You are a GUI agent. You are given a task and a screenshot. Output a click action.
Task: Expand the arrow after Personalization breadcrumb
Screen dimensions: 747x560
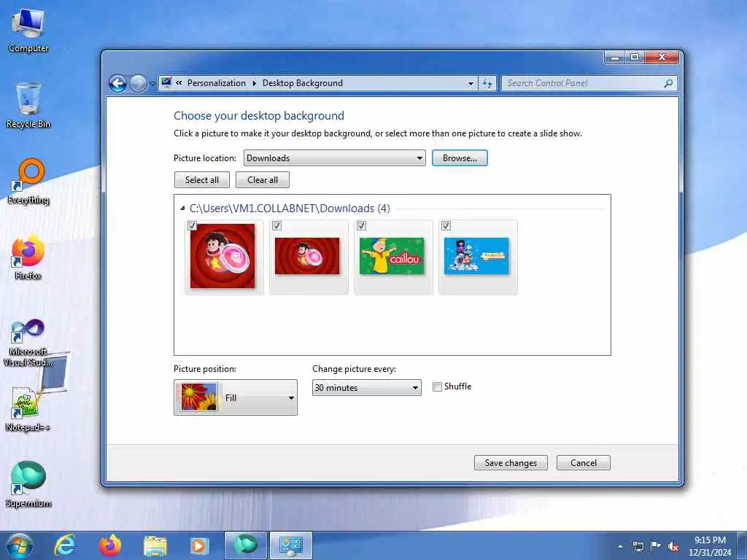254,83
